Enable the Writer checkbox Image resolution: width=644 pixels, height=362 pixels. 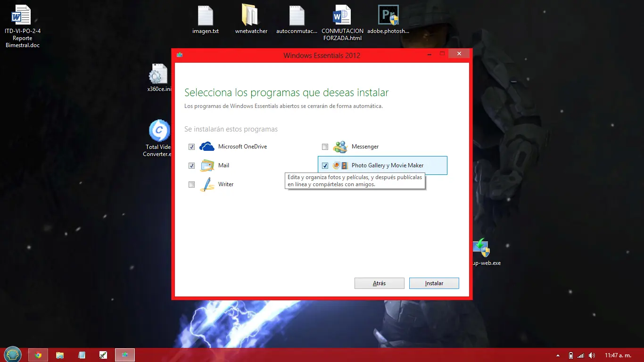[191, 184]
